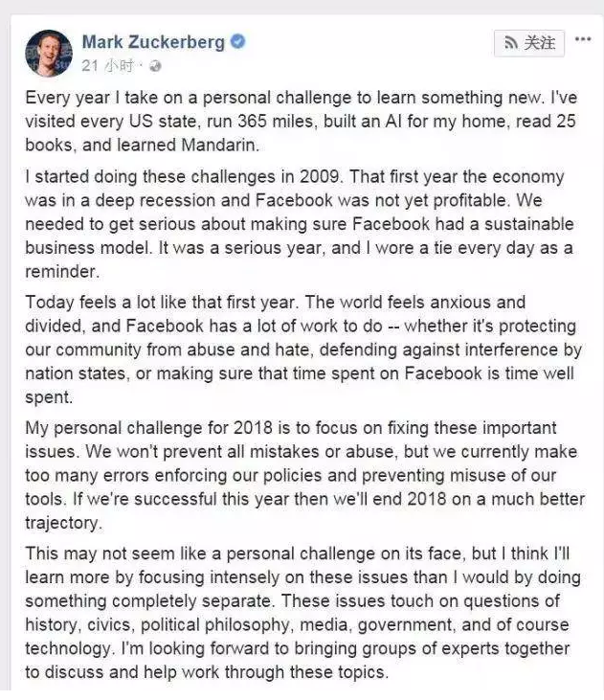The image size is (604, 700).
Task: Click the globe public audience icon
Action: 155,66
